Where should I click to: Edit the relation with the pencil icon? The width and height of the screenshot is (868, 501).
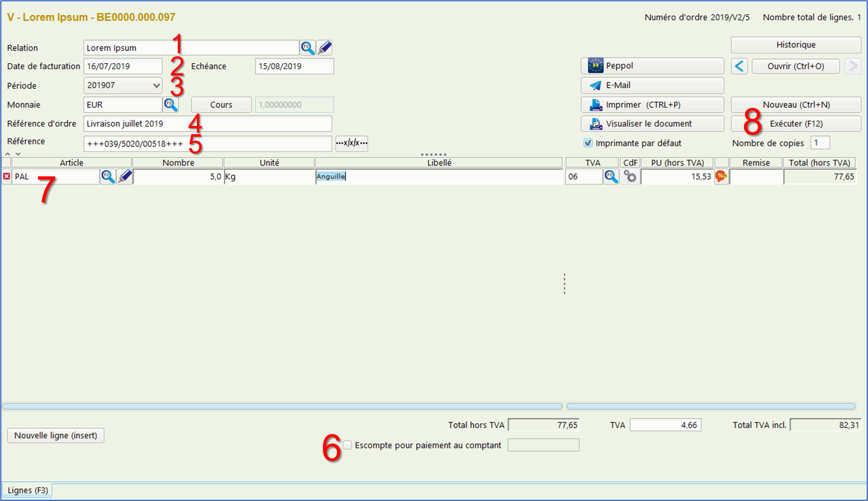point(325,48)
